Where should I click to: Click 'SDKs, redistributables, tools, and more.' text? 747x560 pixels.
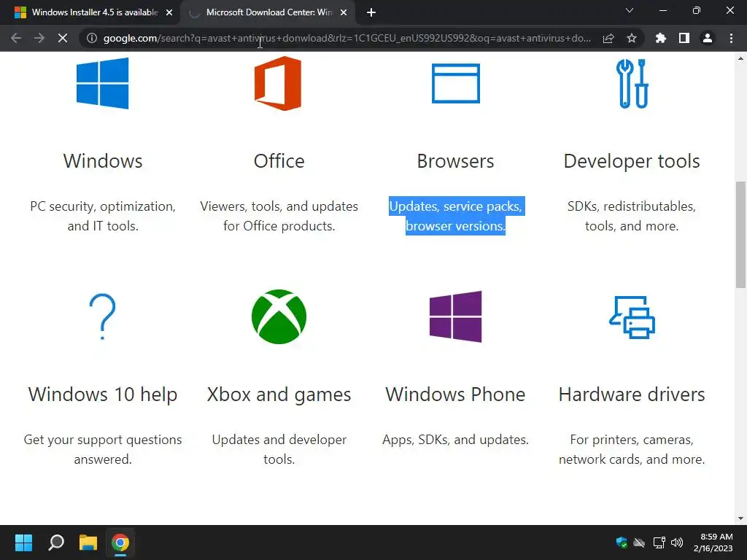[x=632, y=216]
